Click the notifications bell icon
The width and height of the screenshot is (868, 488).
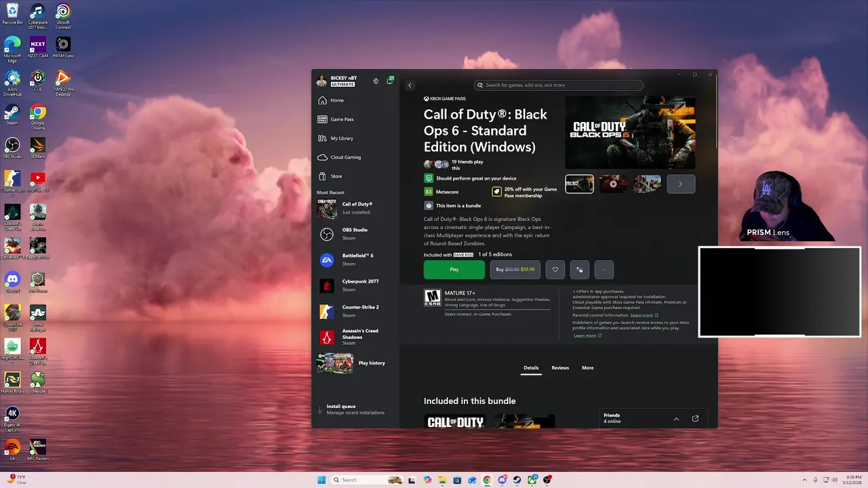[x=390, y=81]
